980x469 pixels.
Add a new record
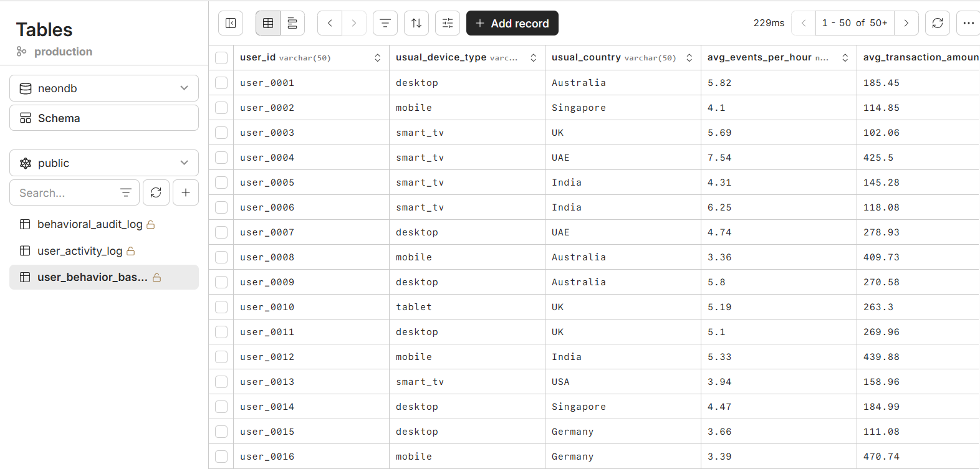(x=512, y=23)
